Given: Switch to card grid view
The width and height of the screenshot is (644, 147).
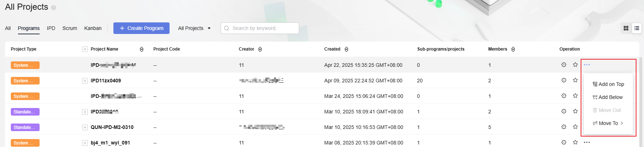Looking at the screenshot, I should tap(626, 28).
